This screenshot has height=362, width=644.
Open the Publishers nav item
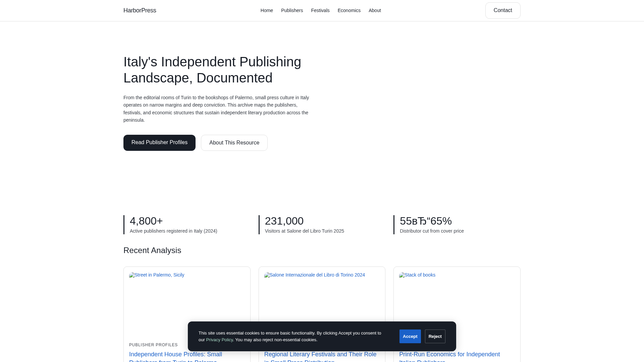click(292, 10)
